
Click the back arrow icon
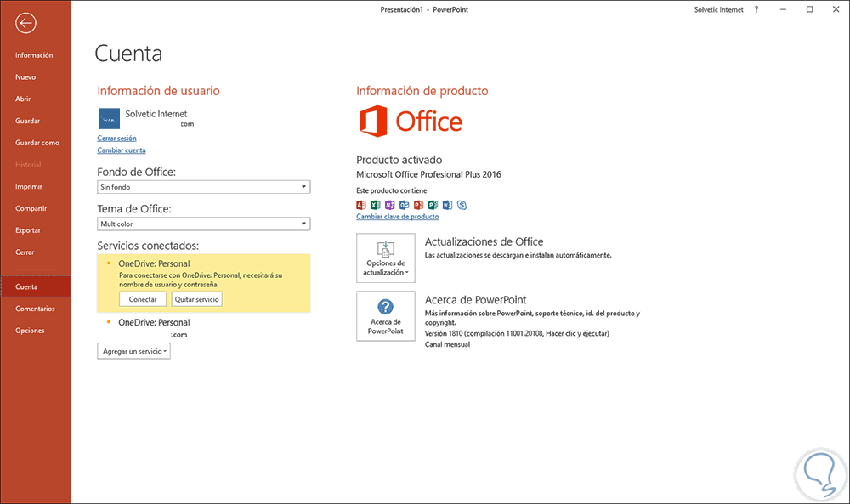pos(25,23)
